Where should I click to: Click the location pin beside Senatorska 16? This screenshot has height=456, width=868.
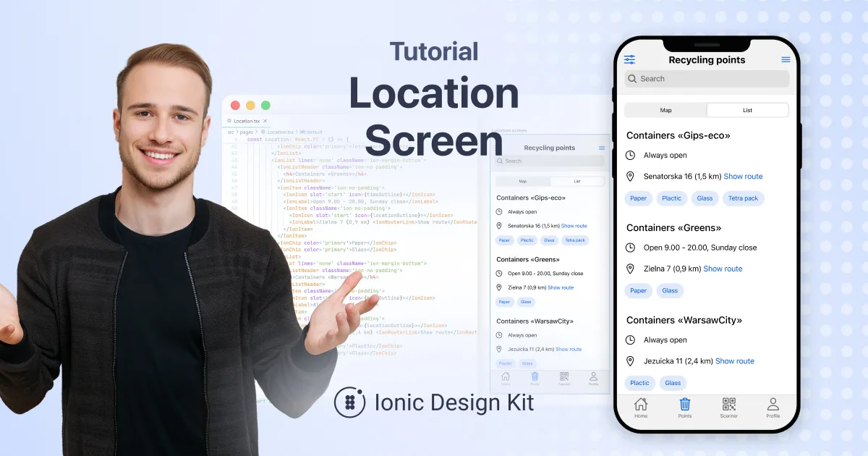[x=631, y=176]
